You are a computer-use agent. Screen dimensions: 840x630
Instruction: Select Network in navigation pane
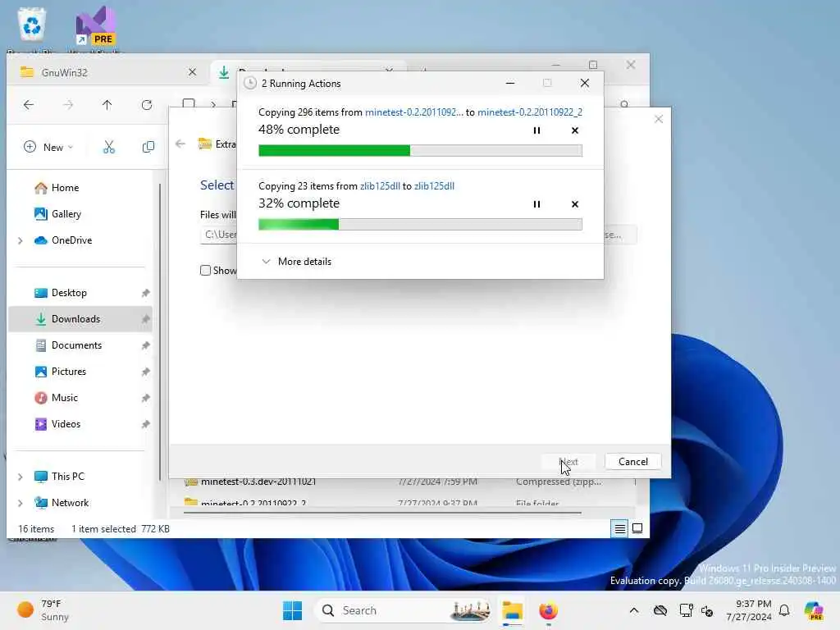click(70, 503)
